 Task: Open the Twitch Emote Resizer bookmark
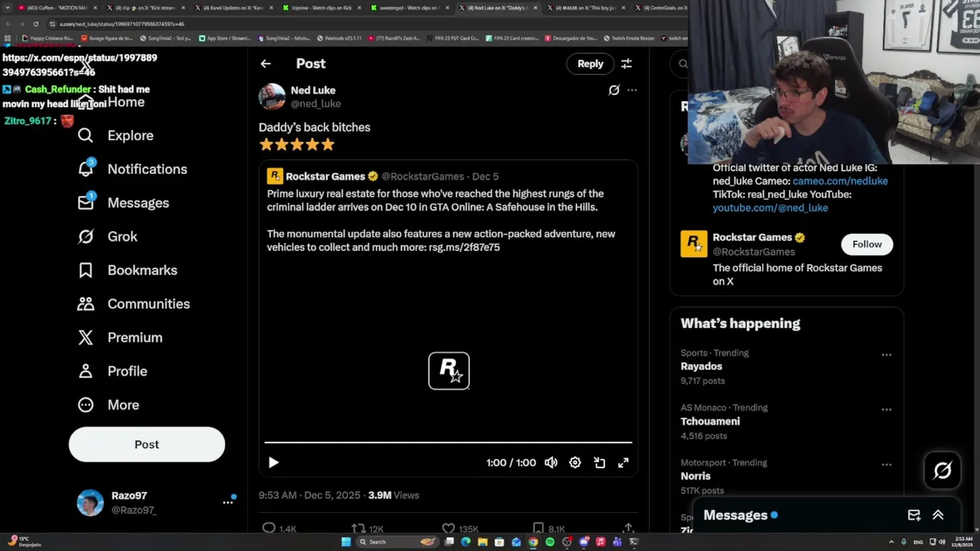coord(629,38)
